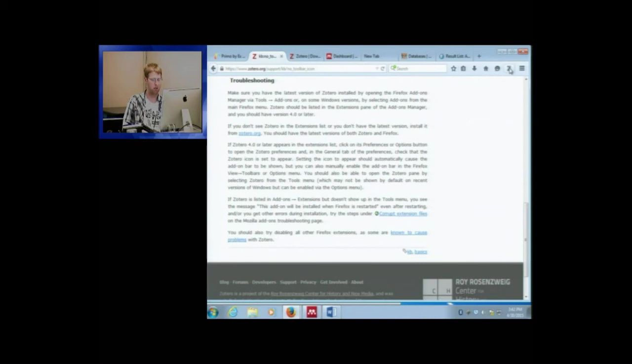Viewport: 632px width, 364px height.
Task: Launch Internet Explorer from the taskbar
Action: coord(233,312)
